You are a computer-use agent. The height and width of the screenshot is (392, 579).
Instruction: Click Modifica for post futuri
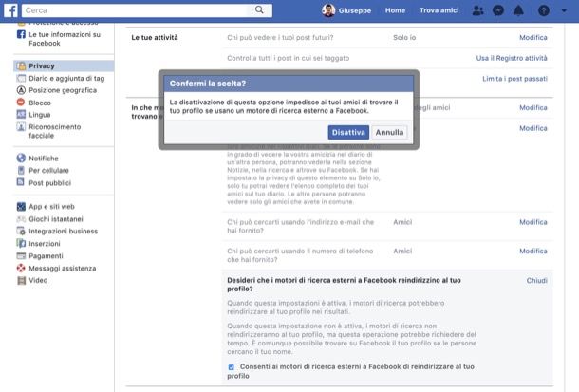point(533,37)
